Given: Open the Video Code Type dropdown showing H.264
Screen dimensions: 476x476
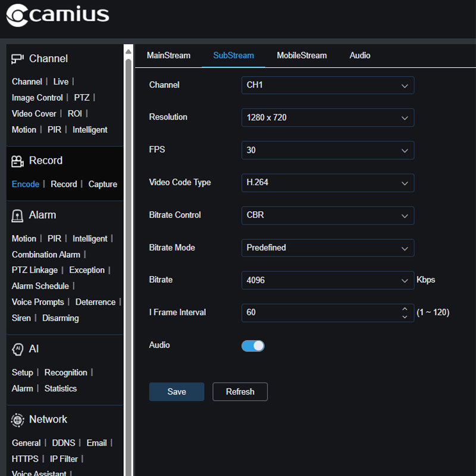Looking at the screenshot, I should click(327, 183).
